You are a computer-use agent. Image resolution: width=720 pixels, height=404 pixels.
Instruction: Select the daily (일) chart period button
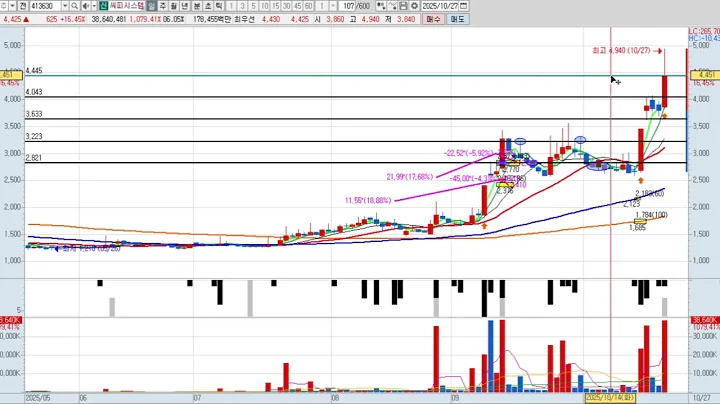(152, 6)
